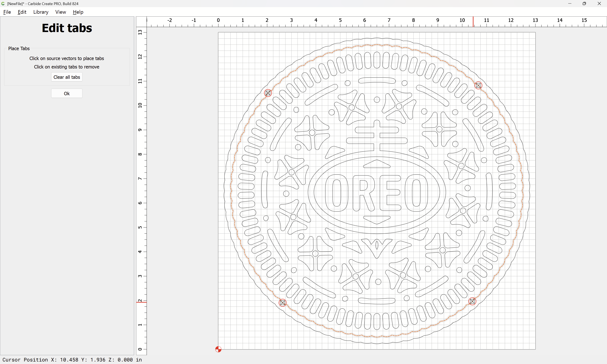
Task: Click the red origin marker at zero
Action: pyautogui.click(x=218, y=349)
